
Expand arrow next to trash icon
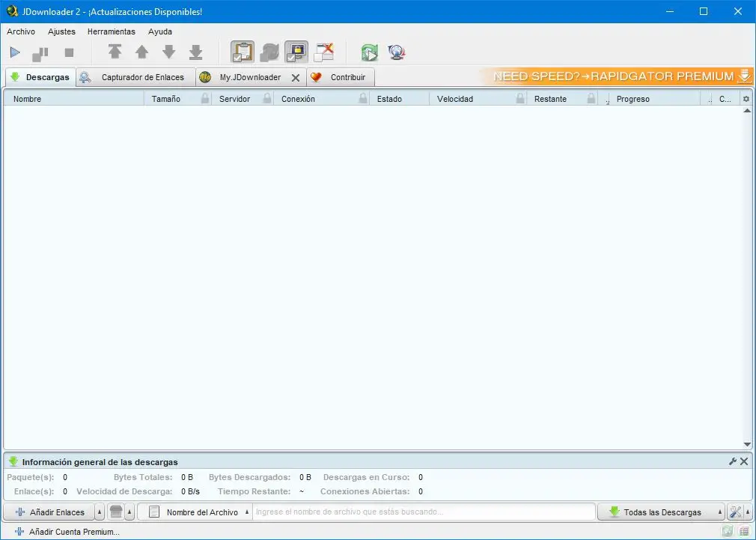[129, 512]
